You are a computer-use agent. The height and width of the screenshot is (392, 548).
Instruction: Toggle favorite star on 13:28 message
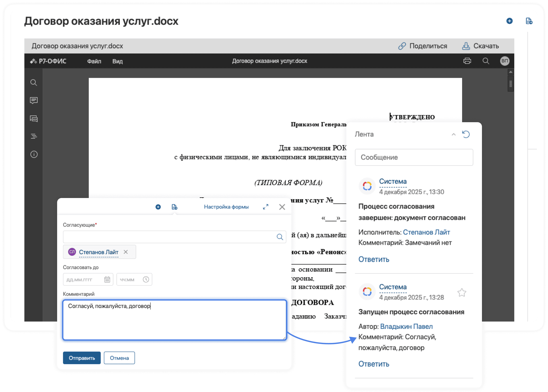(x=461, y=292)
